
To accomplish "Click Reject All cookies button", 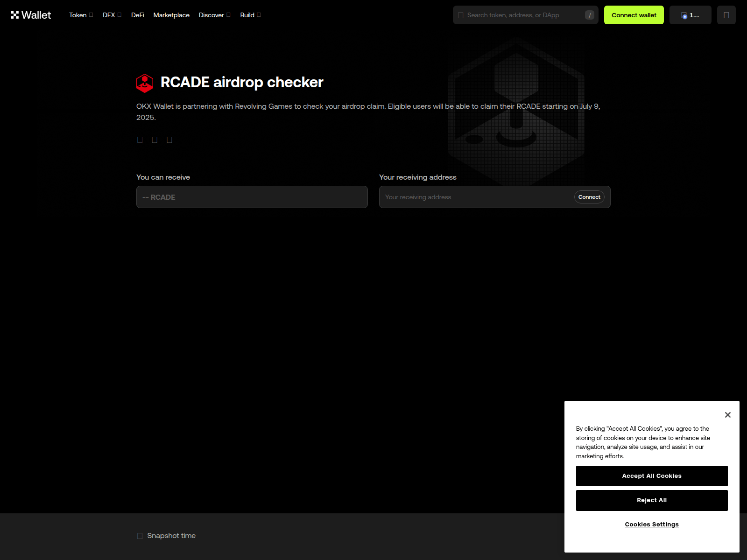I will coord(652,500).
